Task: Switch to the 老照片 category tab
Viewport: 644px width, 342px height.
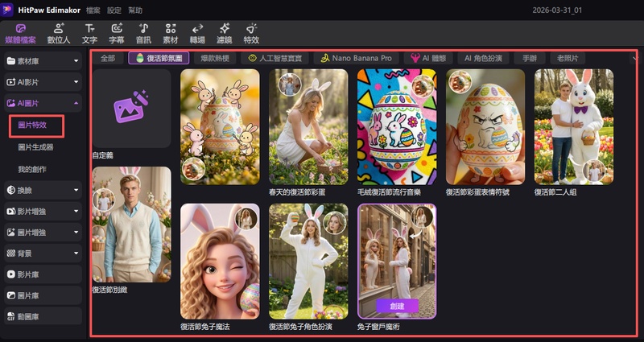Action: tap(568, 58)
